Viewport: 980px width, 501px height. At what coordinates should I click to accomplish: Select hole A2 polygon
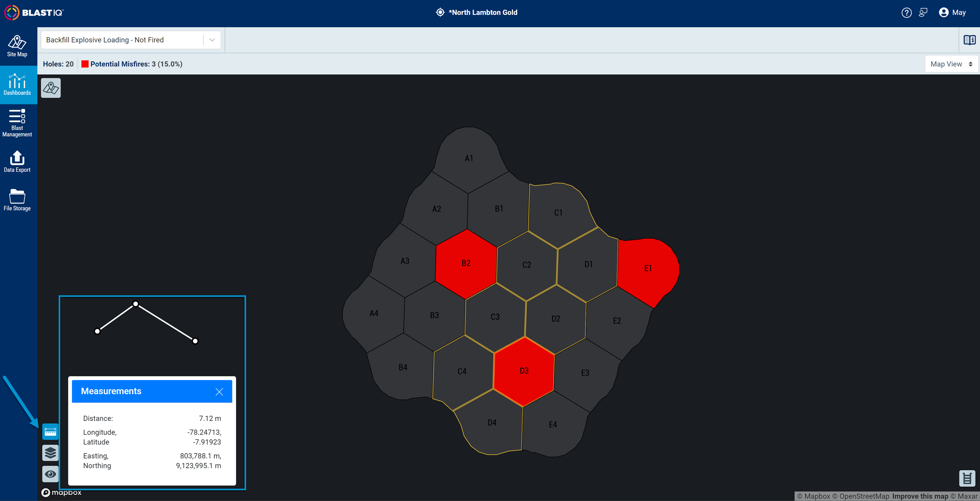pos(437,209)
